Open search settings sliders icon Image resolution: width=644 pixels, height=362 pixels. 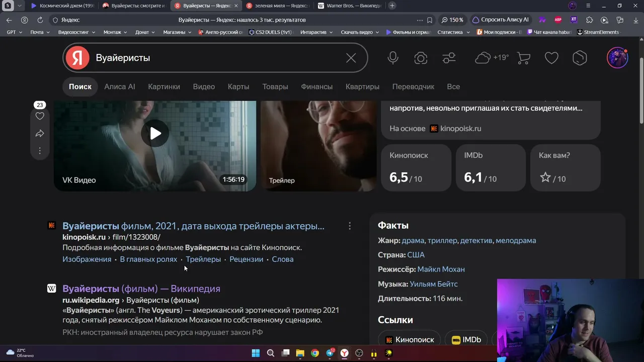click(x=449, y=58)
